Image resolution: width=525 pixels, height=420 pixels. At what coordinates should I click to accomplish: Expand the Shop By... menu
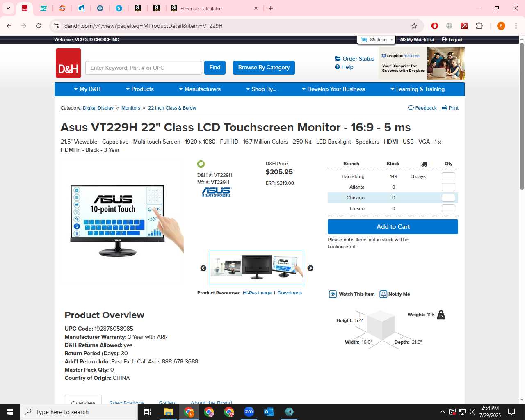(261, 89)
